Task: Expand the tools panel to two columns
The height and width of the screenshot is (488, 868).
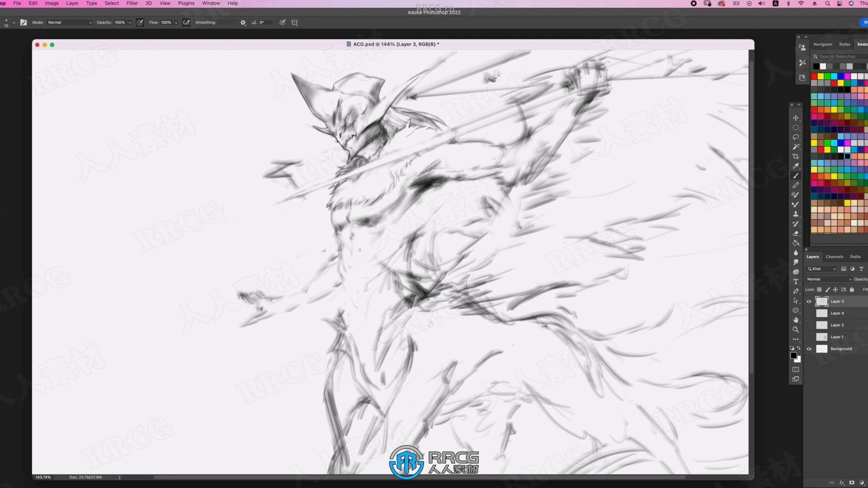Action: (x=799, y=105)
